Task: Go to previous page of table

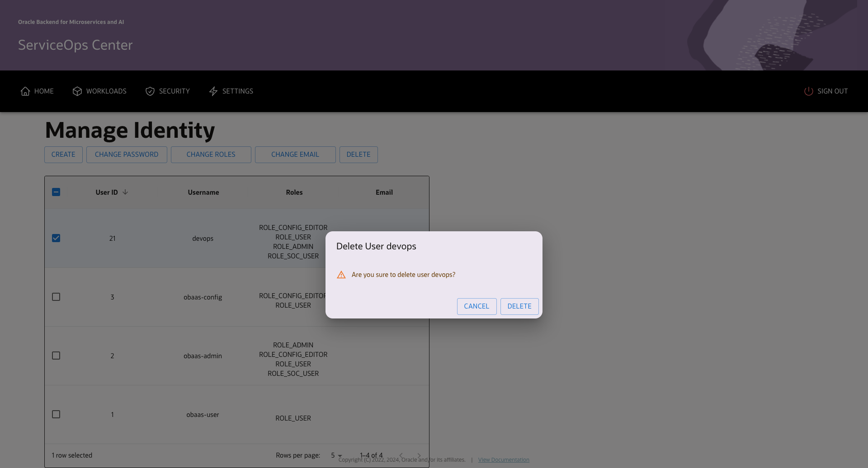Action: [x=401, y=455]
